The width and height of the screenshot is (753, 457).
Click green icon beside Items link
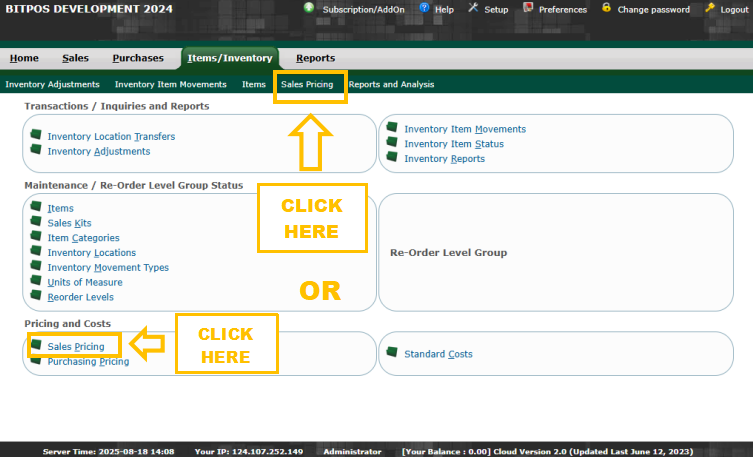point(36,206)
